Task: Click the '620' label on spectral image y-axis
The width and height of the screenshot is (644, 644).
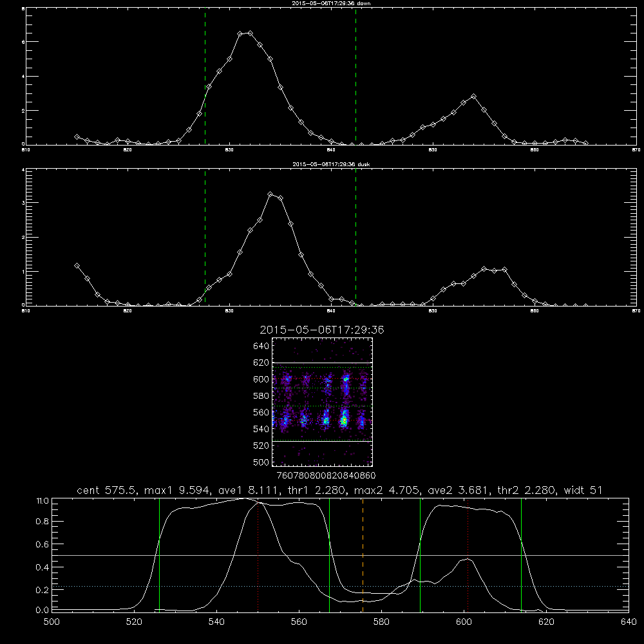Action: pos(261,363)
